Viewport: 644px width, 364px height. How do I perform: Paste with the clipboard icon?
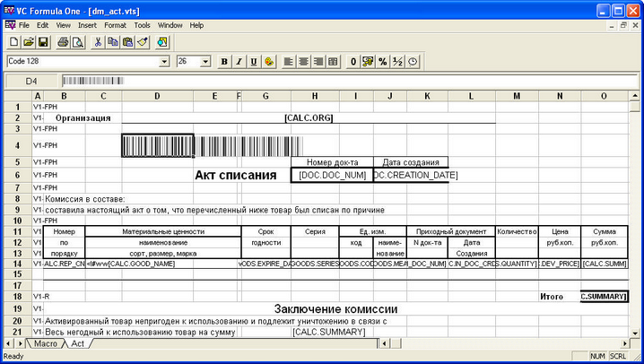(127, 42)
